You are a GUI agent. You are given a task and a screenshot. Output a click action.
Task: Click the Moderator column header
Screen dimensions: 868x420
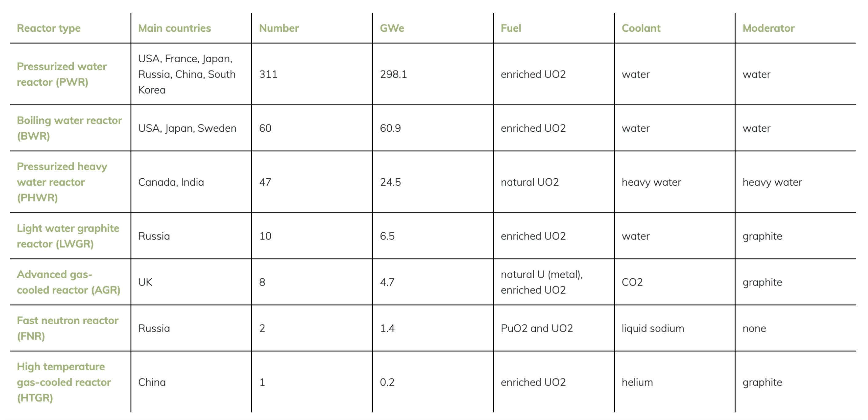768,28
